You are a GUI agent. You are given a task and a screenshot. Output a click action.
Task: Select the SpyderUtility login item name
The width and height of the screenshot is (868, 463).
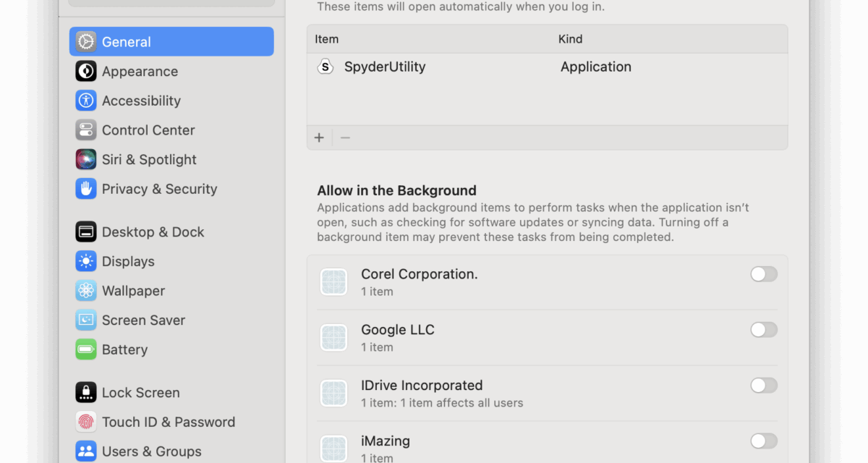[385, 67]
